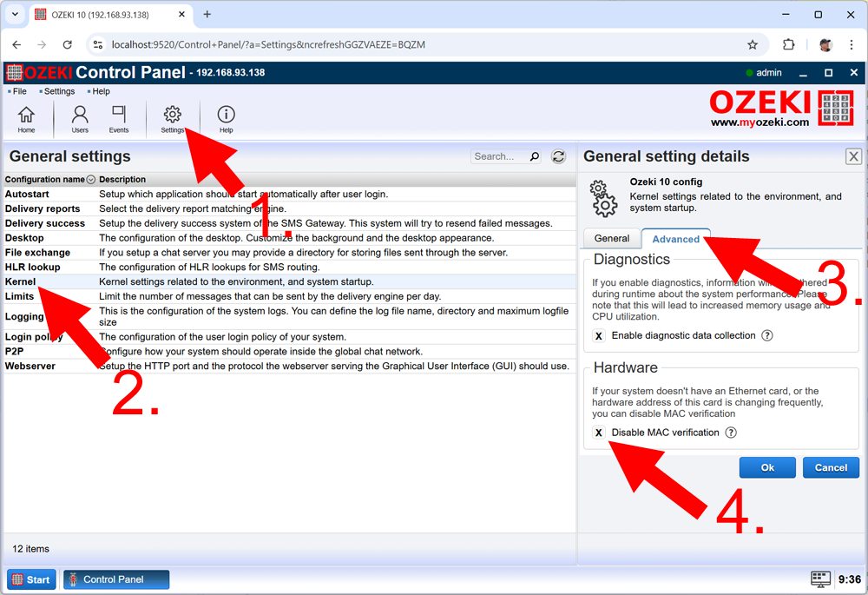Open the browser extensions icon
Image resolution: width=868 pixels, height=595 pixels.
[788, 45]
